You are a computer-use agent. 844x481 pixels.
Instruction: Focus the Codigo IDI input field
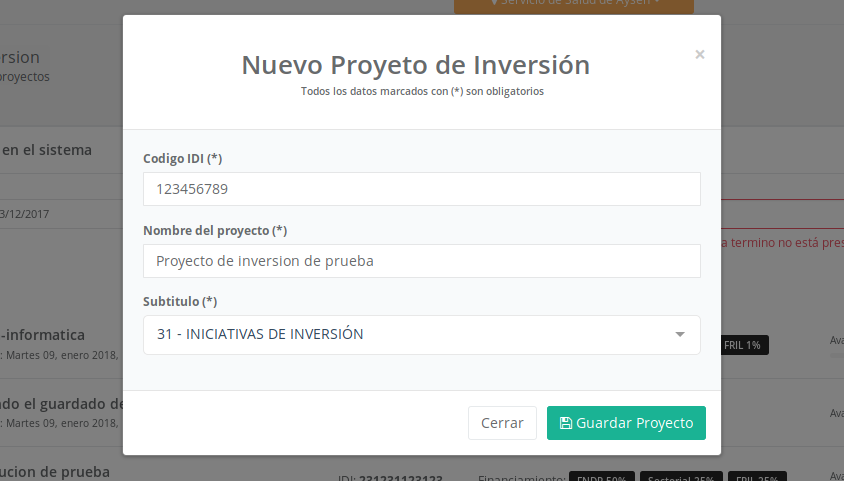click(x=421, y=189)
